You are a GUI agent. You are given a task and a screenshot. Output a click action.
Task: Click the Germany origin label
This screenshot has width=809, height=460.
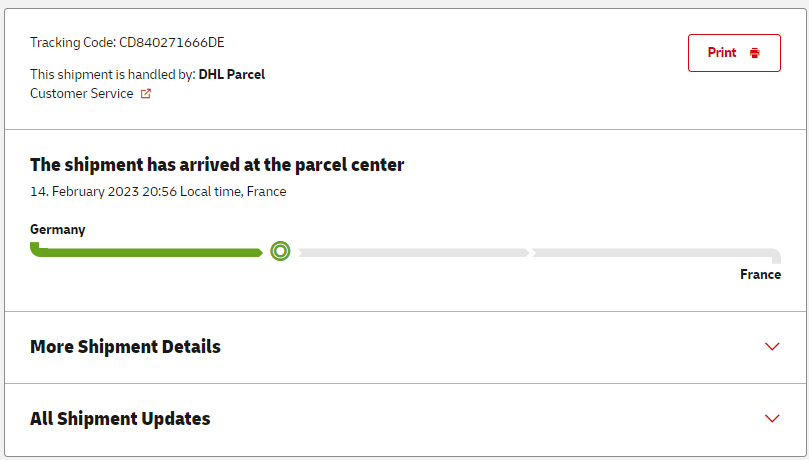tap(57, 230)
